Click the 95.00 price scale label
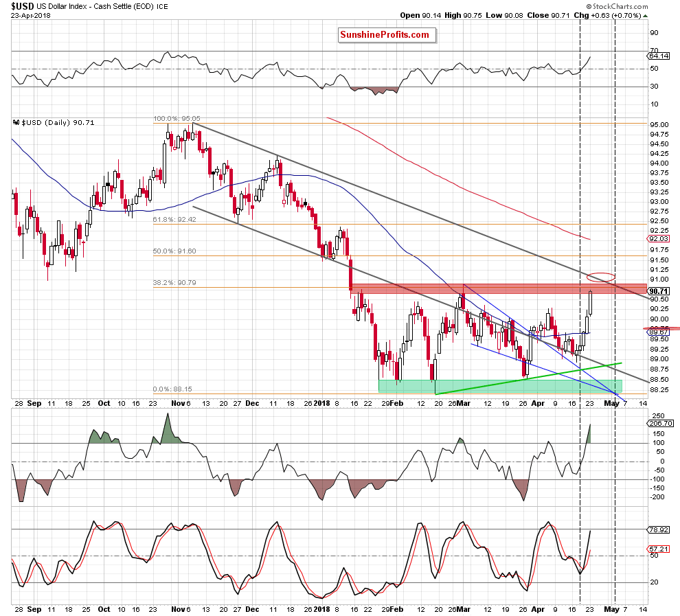This screenshot has width=680, height=616. 659,125
